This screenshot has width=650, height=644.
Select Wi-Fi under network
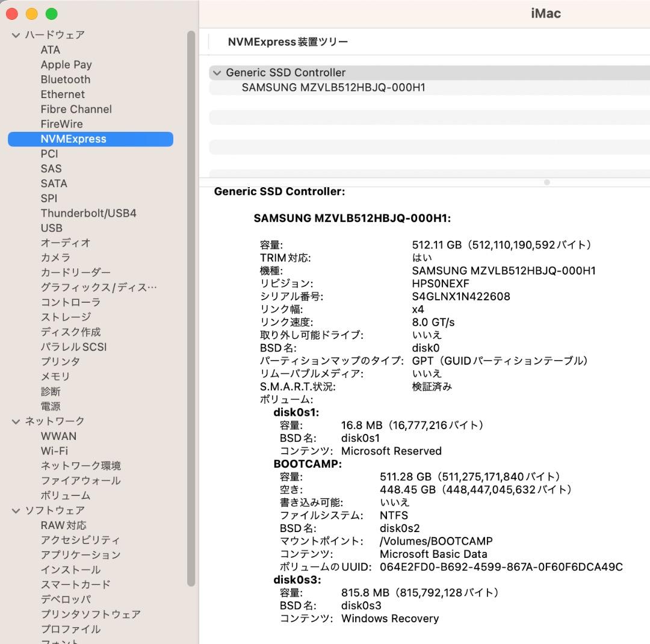[54, 451]
